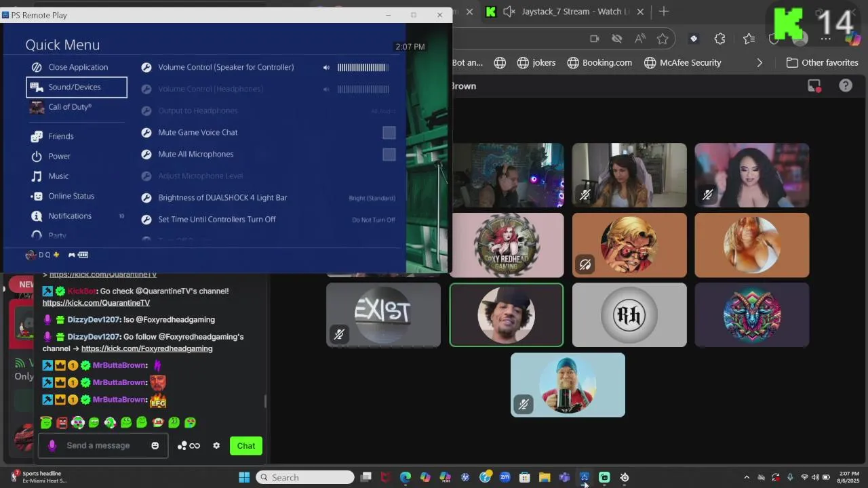Open Zoom from the taskbar
The width and height of the screenshot is (868, 488).
[505, 477]
